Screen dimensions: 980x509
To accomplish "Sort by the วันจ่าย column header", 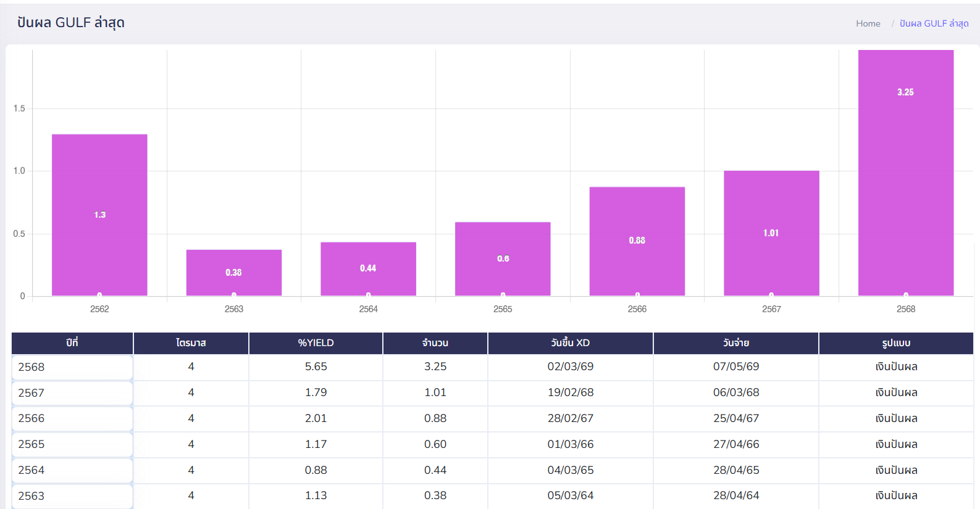I will click(x=736, y=343).
